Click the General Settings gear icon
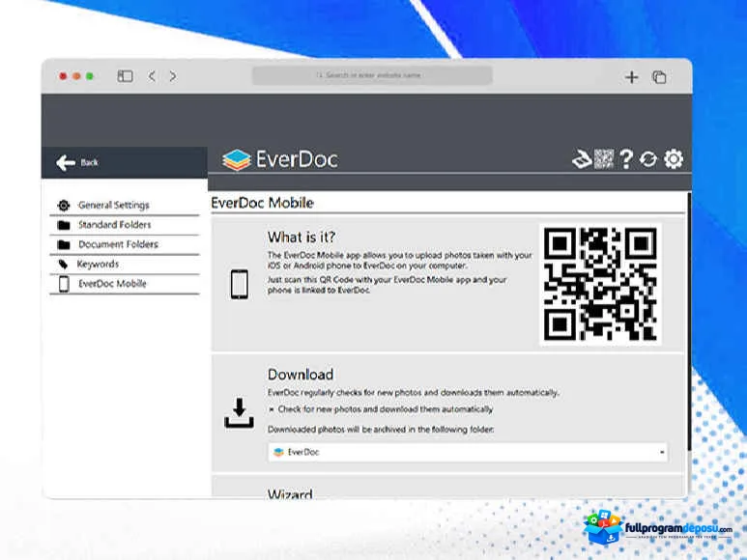 [64, 206]
